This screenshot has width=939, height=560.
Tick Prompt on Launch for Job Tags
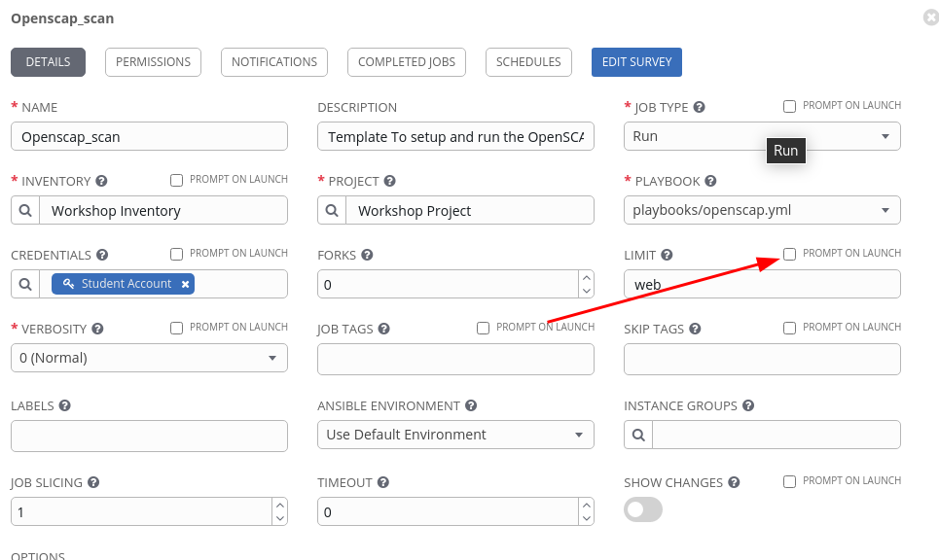[x=483, y=328]
